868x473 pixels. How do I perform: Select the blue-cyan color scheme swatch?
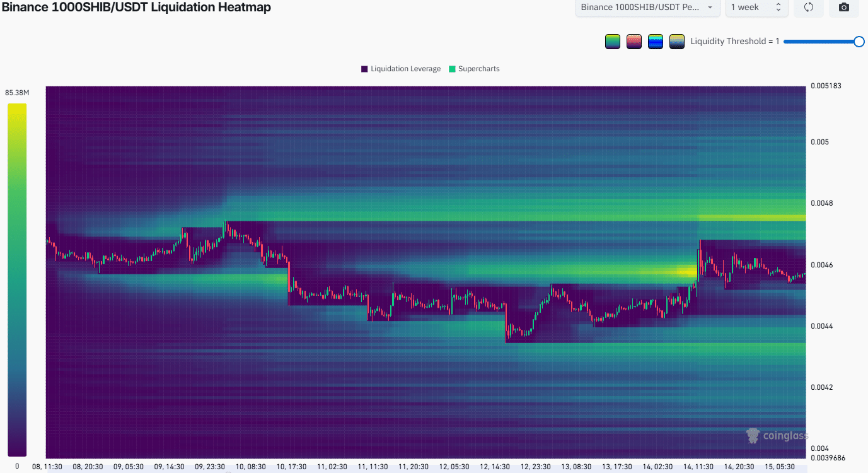656,42
